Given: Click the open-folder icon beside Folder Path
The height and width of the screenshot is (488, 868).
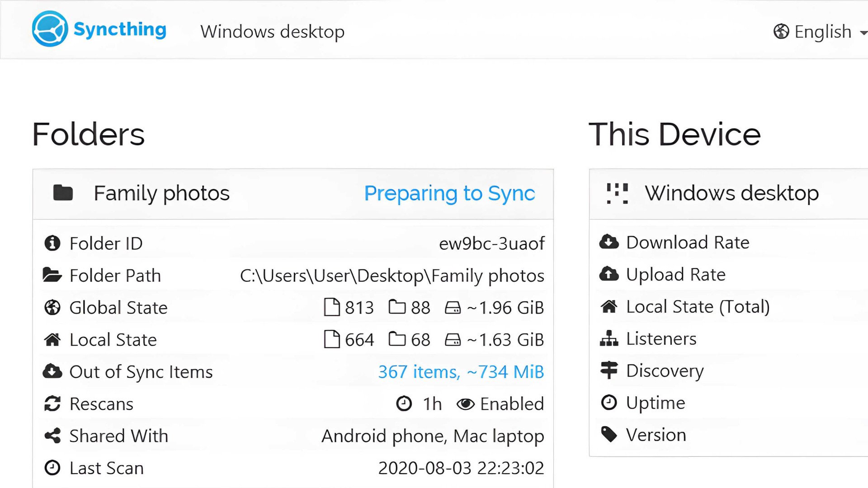Looking at the screenshot, I should tap(52, 275).
